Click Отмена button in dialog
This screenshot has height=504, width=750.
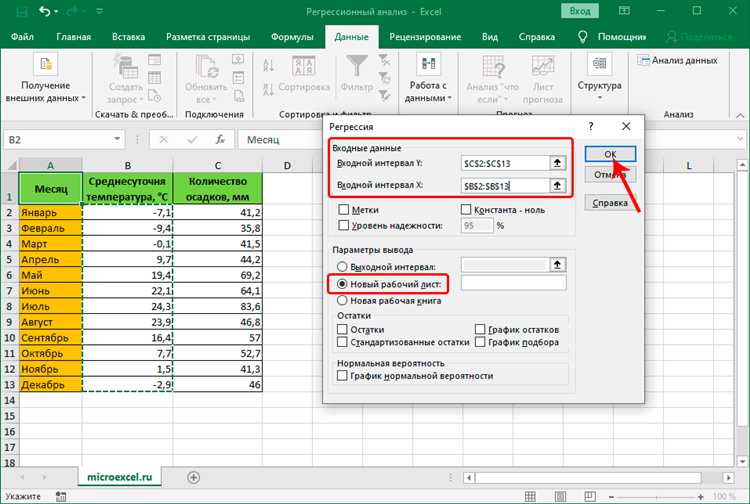point(610,175)
